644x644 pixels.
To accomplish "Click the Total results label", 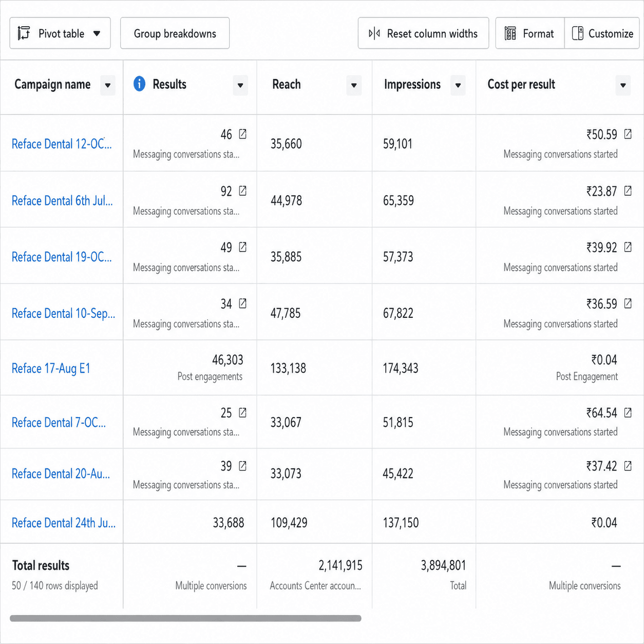I will click(x=41, y=565).
